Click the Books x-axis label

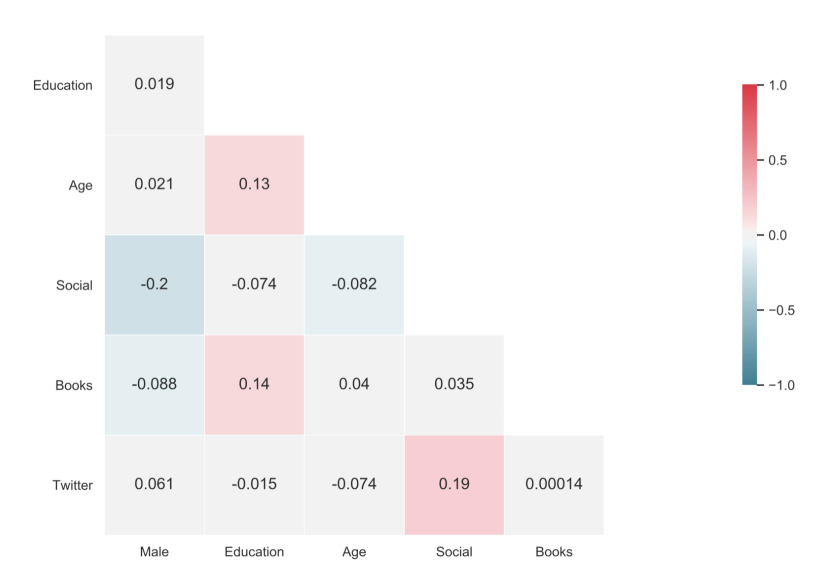click(x=554, y=552)
